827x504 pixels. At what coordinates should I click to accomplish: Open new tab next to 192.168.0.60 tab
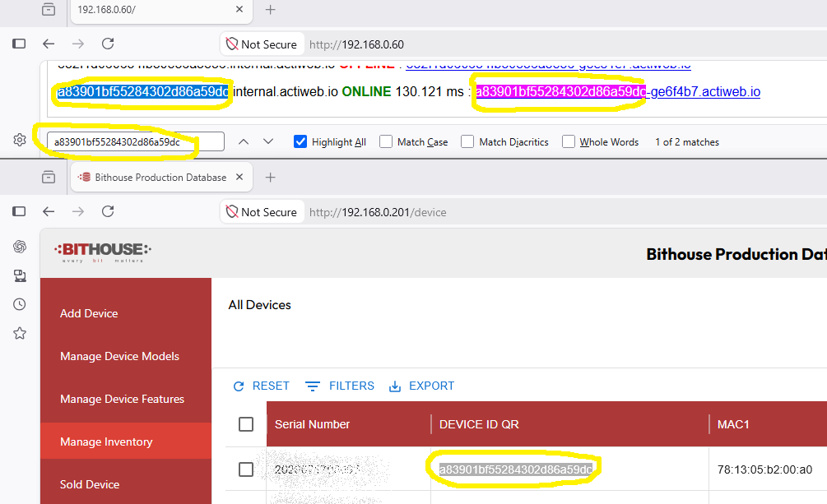(x=270, y=10)
